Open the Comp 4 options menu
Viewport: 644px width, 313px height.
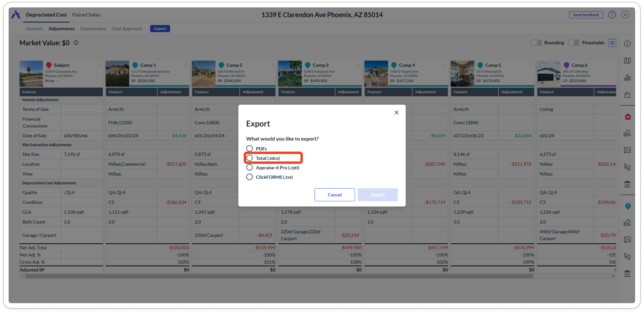pos(445,65)
